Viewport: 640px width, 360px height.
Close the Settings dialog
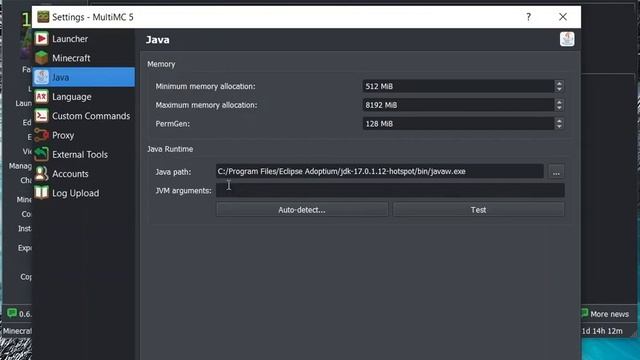pyautogui.click(x=563, y=17)
